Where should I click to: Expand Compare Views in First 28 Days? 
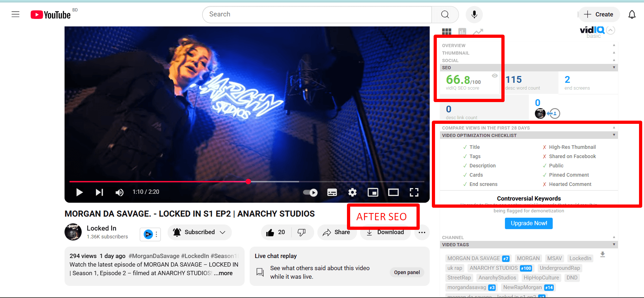[529, 128]
